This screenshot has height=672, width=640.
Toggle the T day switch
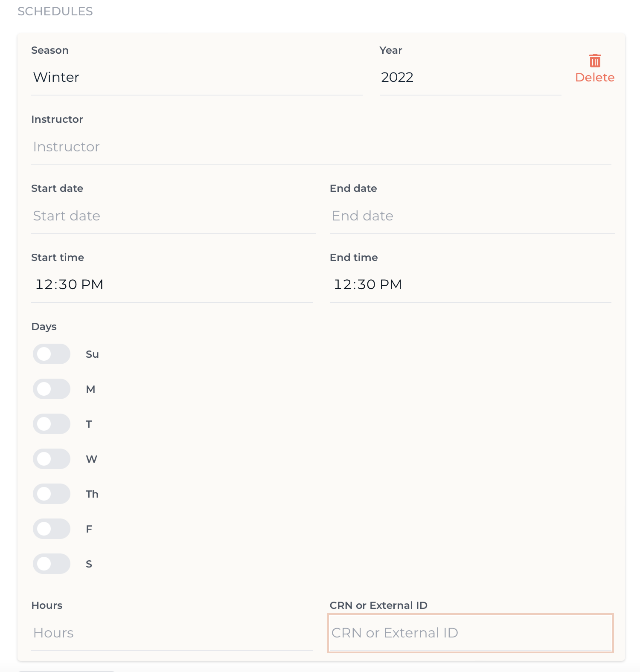(x=52, y=424)
